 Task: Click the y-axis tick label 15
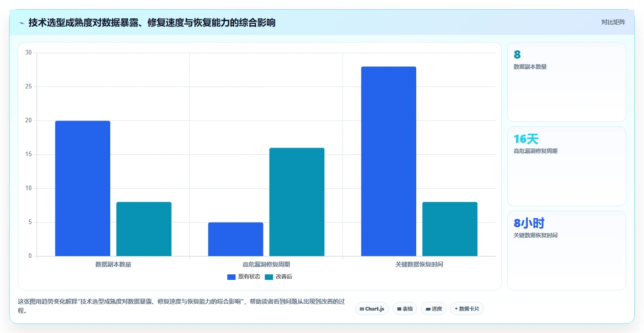(x=28, y=154)
